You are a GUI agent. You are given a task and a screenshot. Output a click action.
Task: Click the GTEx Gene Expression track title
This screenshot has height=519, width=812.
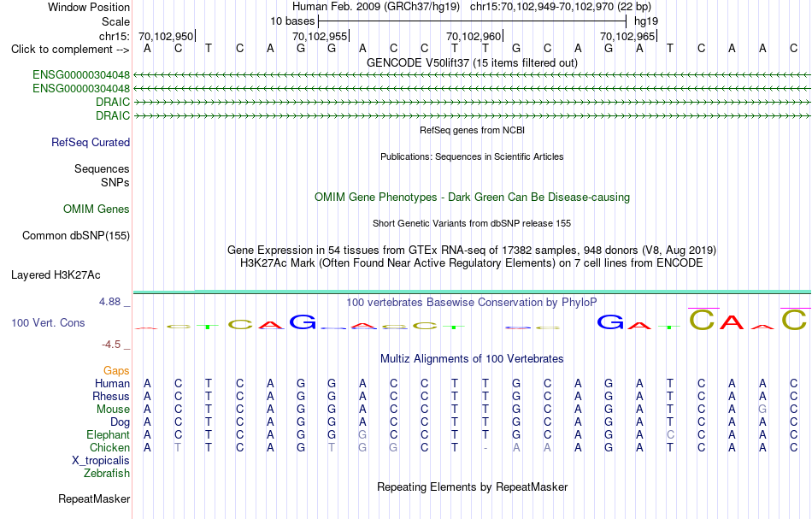click(x=473, y=251)
